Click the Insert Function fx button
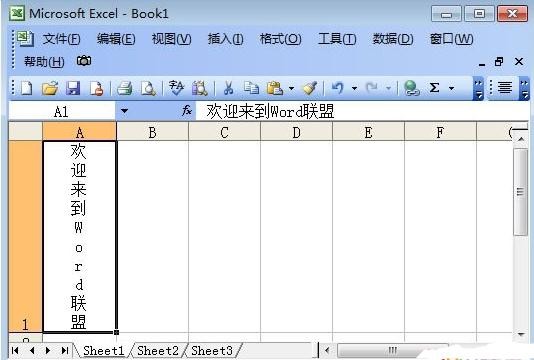This screenshot has width=534, height=360. click(x=187, y=110)
